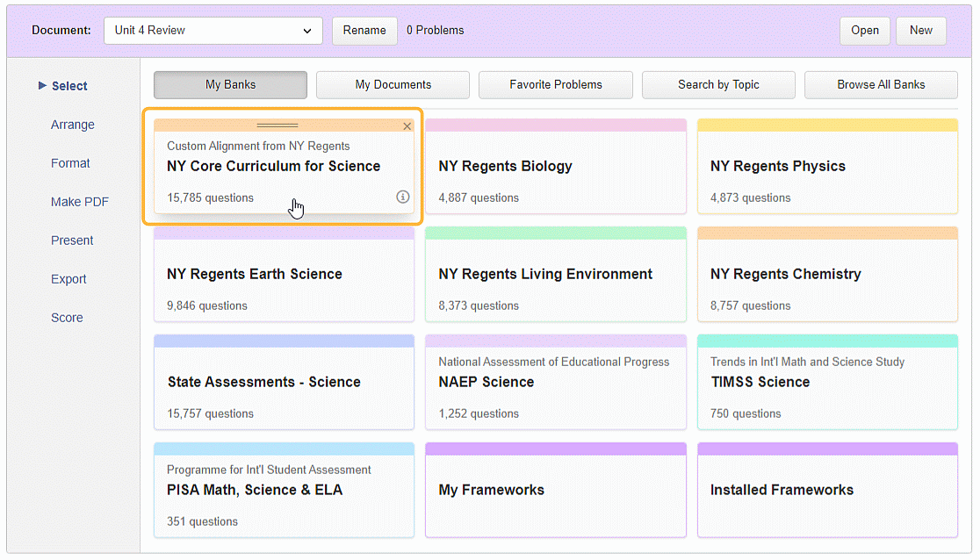The image size is (980, 560).
Task: Grab the drag handle on NY Core Curriculum card
Action: [277, 126]
